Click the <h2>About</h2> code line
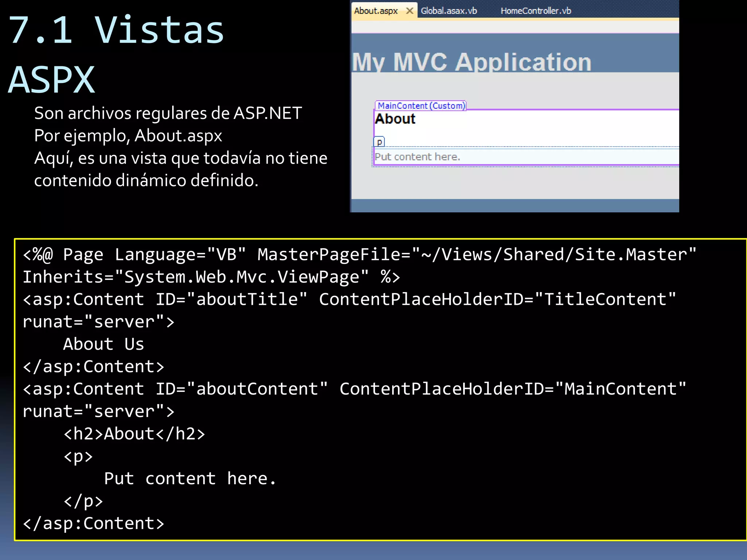The height and width of the screenshot is (560, 747). pos(134,434)
